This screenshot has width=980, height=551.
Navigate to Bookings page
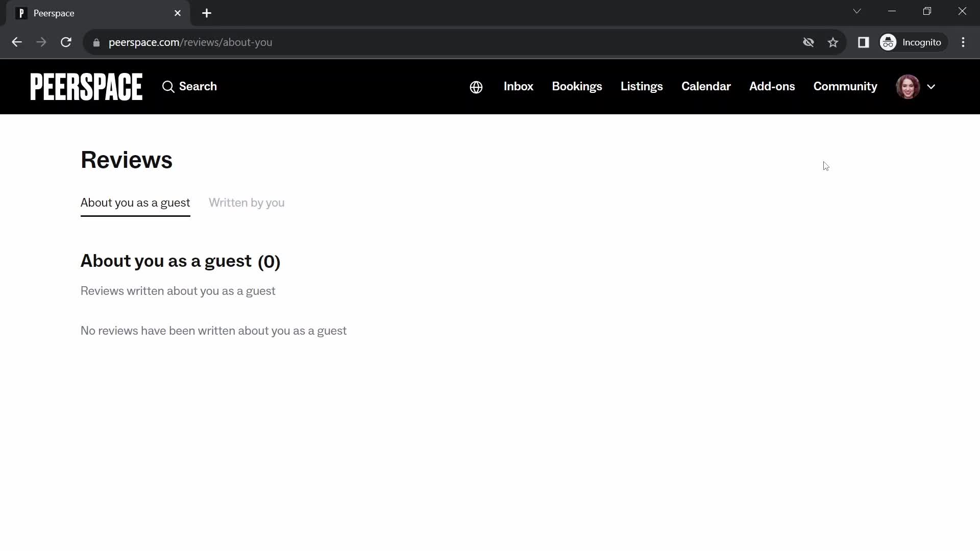click(577, 86)
